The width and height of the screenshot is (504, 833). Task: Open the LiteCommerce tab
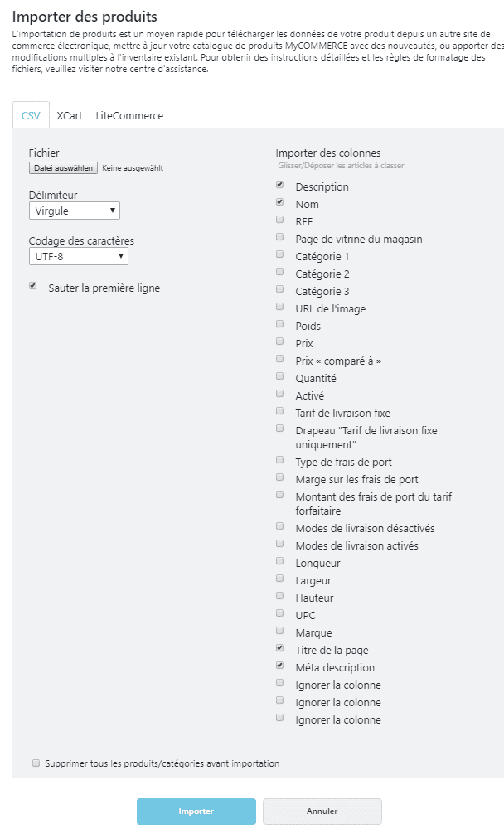[x=129, y=115]
